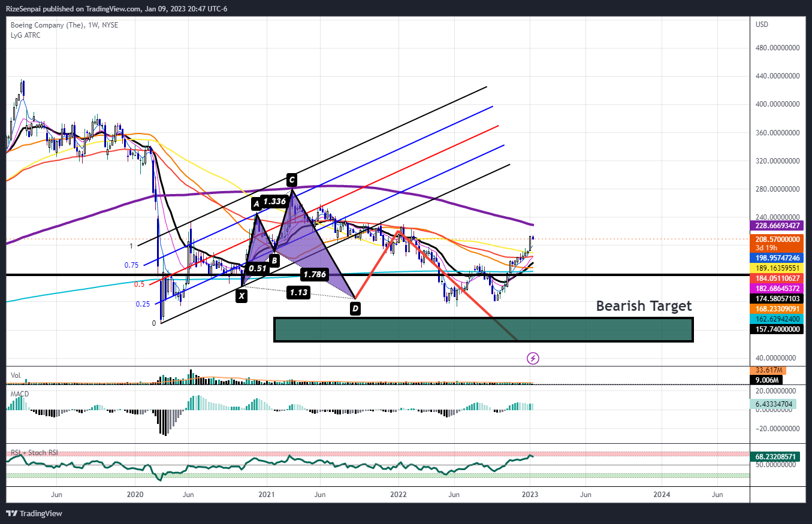Viewport: 812px width, 524px height.
Task: Select harmonic pattern point A label
Action: [256, 204]
